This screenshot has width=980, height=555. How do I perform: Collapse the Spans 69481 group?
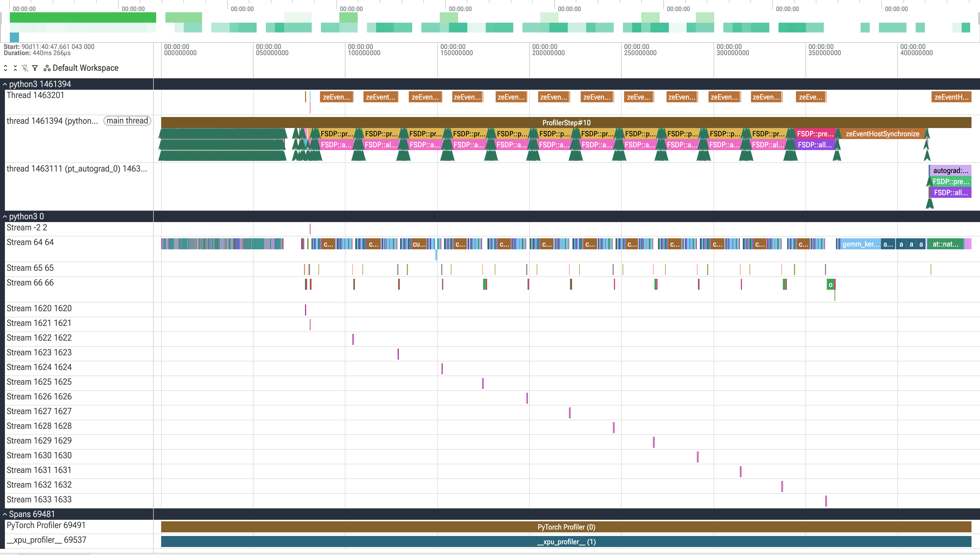(x=5, y=514)
